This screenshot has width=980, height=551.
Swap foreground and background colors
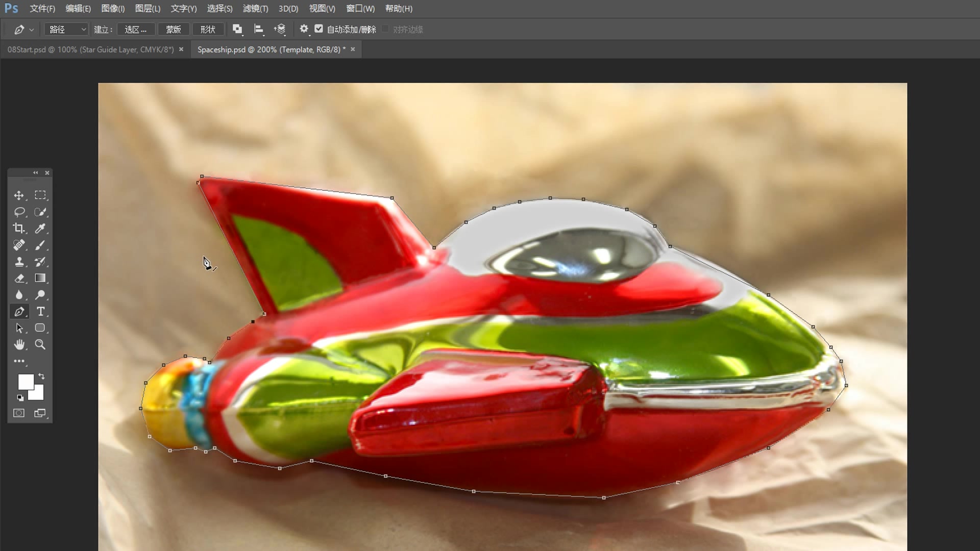click(x=41, y=377)
